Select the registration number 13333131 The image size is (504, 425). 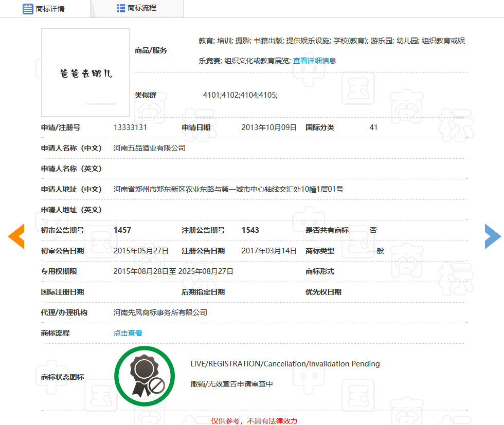point(130,127)
